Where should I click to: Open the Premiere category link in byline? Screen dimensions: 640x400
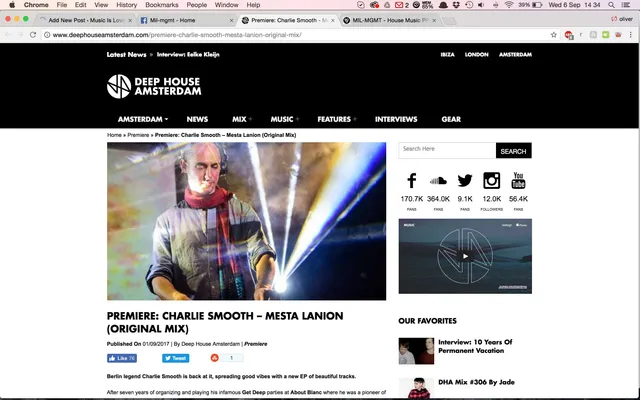coord(256,344)
